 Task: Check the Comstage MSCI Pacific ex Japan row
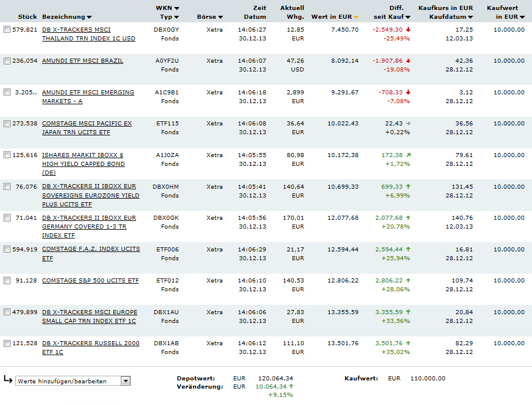(7, 124)
